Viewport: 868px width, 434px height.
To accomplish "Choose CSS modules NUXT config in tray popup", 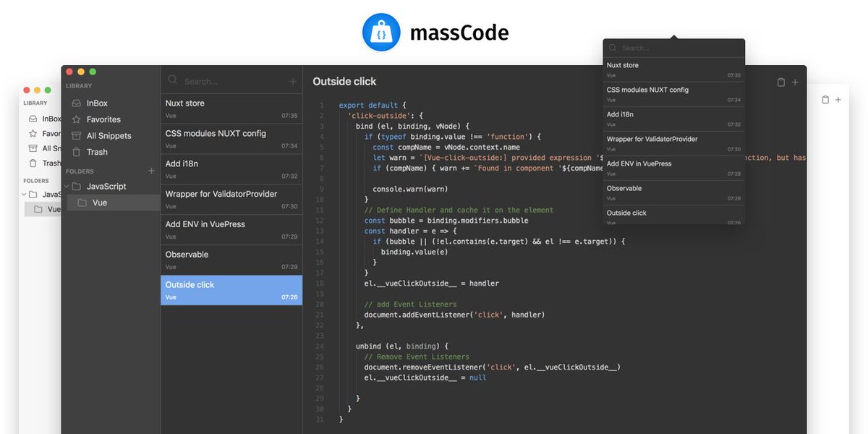I will click(673, 94).
